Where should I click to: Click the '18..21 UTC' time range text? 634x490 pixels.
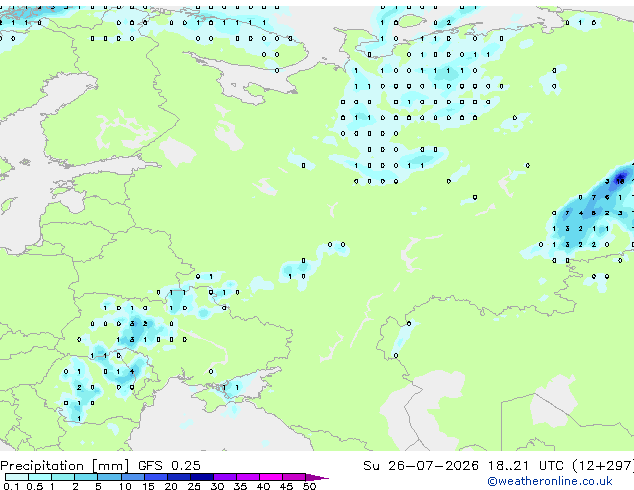coord(525,466)
